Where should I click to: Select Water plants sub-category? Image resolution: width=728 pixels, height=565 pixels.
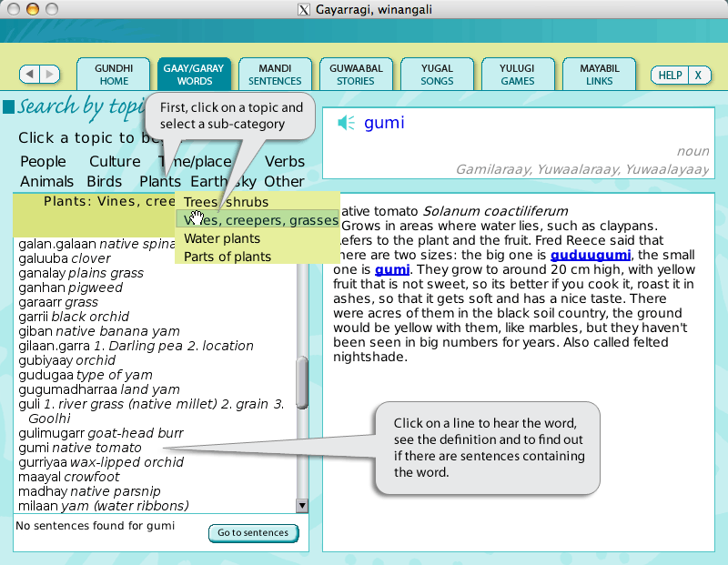point(222,238)
